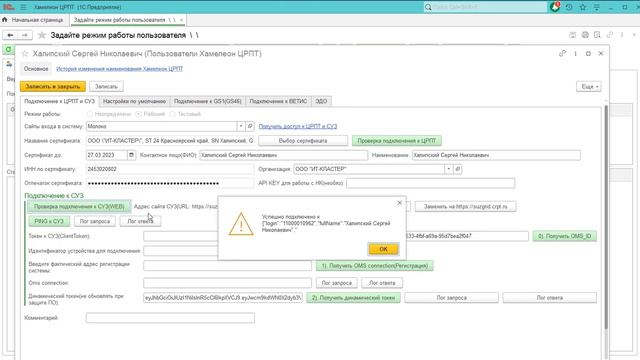Add the Задайте режим работы page to favorites
Image resolution: width=640 pixels, height=360 pixels.
(42, 36)
